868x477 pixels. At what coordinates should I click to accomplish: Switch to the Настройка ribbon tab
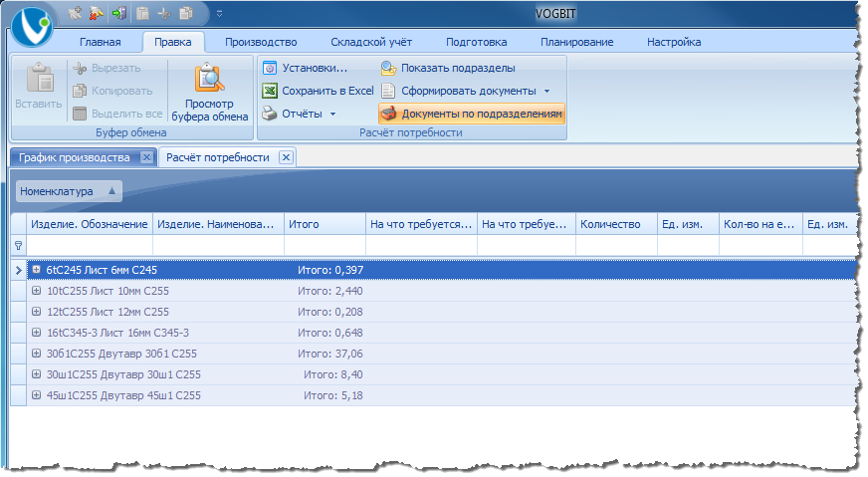click(x=674, y=42)
